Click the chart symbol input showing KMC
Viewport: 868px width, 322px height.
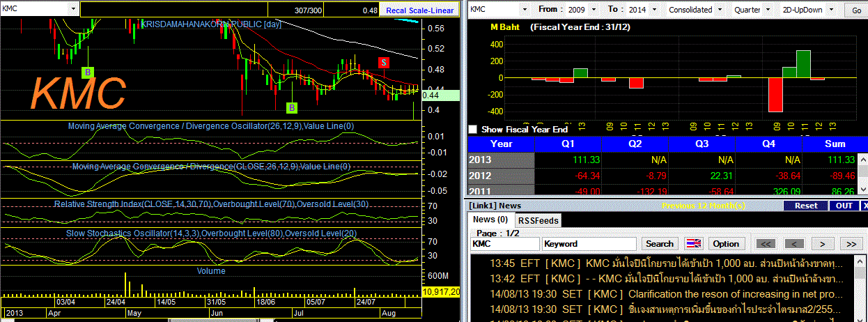[35, 10]
